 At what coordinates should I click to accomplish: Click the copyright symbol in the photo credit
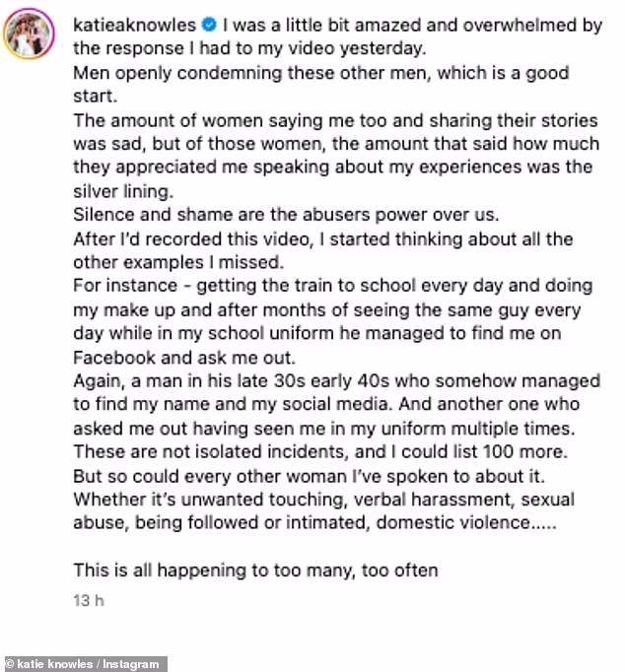11,663
